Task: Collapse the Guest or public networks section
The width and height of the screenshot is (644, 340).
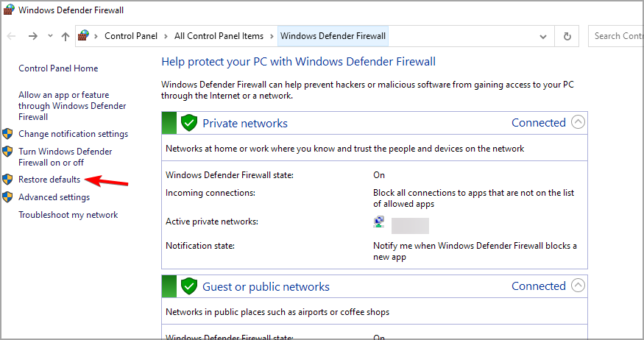Action: tap(578, 286)
